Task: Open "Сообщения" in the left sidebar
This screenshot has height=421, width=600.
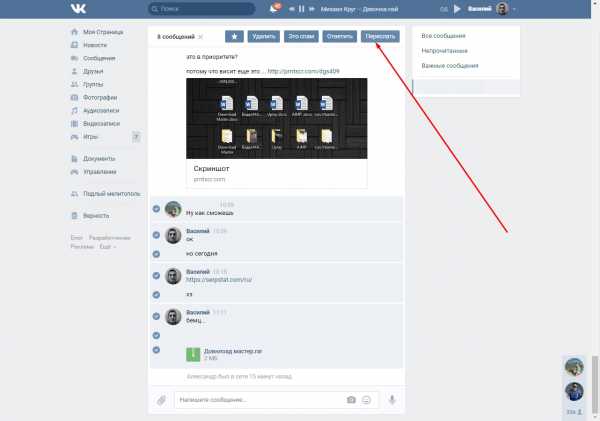Action: [x=99, y=59]
